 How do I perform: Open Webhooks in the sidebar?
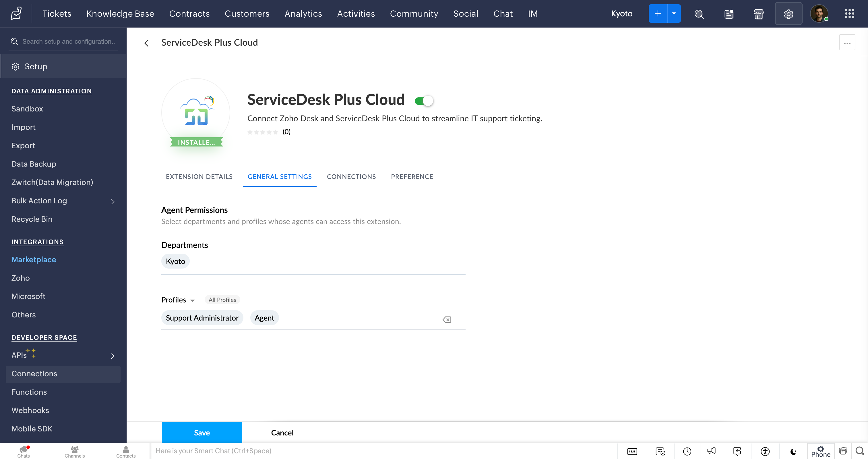click(30, 410)
